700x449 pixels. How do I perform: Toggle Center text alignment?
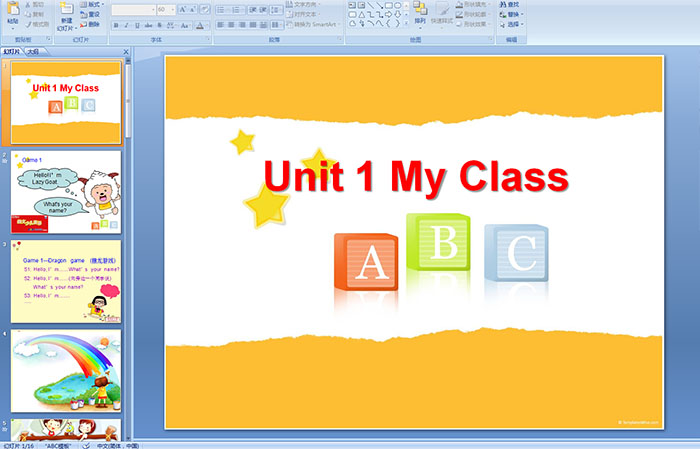tap(231, 25)
